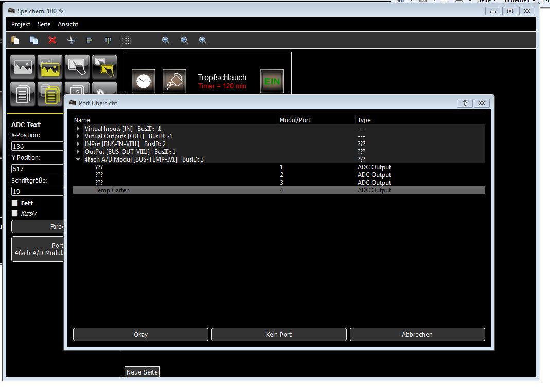
Task: Enable the Kursiv italic checkbox
Action: click(15, 213)
